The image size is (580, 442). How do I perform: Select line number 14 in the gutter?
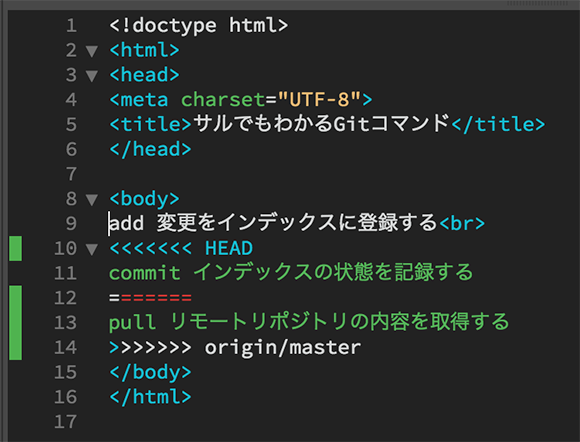65,348
